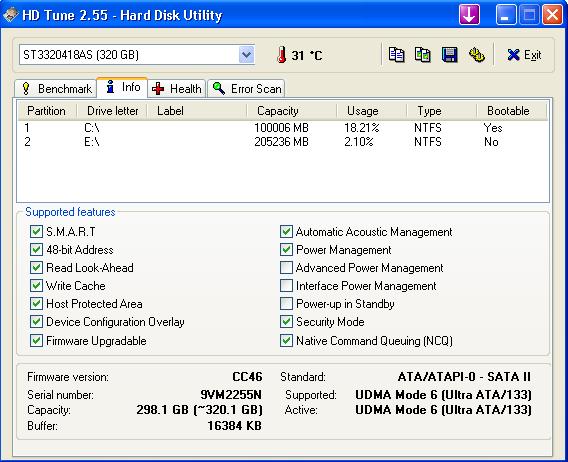Click the 205236 MB capacity value
The width and height of the screenshot is (568, 462).
coord(281,142)
